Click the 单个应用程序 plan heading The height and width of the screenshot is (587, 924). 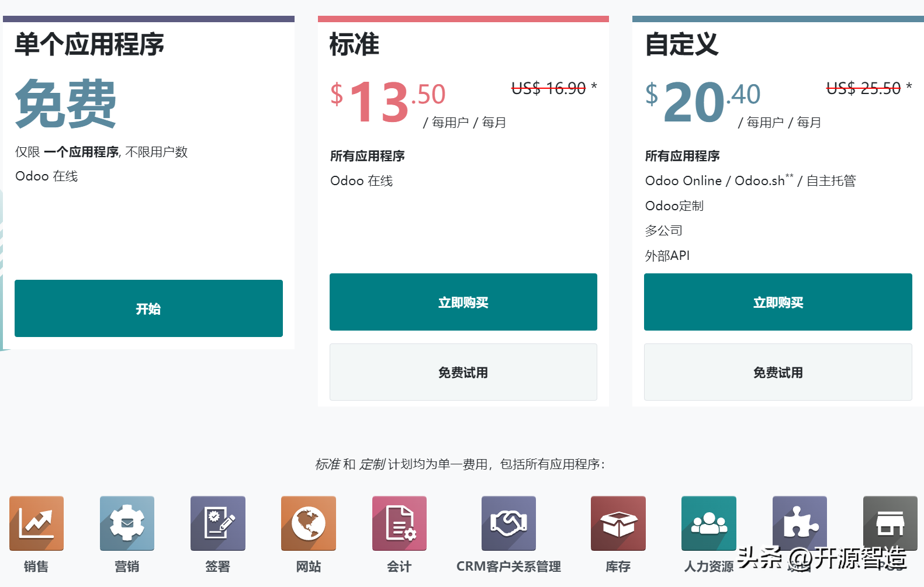coord(89,44)
